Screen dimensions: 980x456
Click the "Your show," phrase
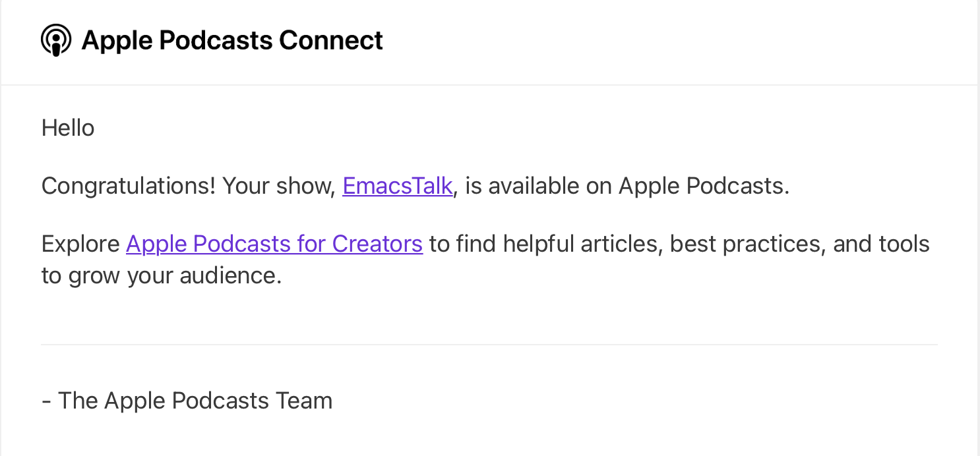280,186
